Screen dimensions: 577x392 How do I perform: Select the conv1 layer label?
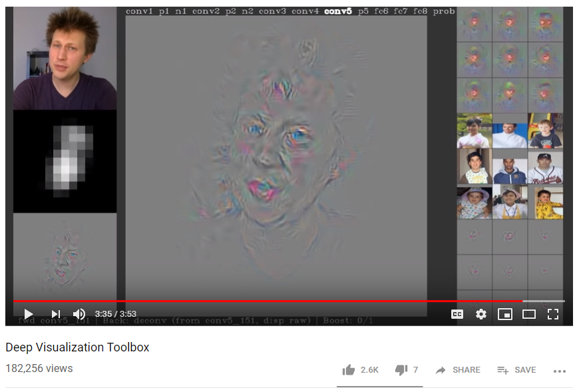pyautogui.click(x=138, y=11)
